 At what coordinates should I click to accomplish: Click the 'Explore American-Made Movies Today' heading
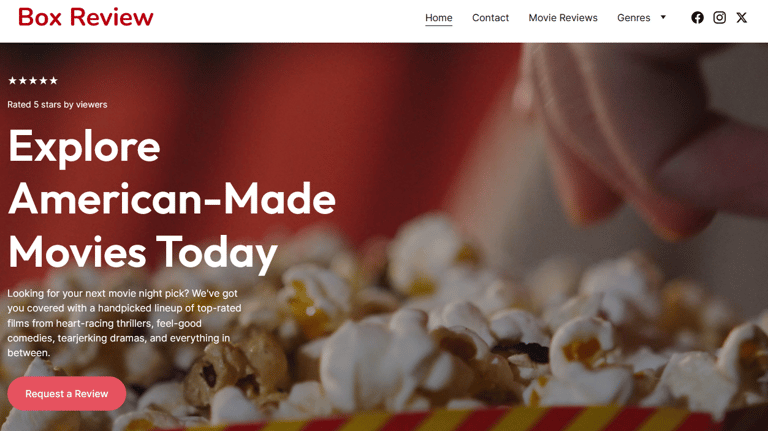click(171, 199)
